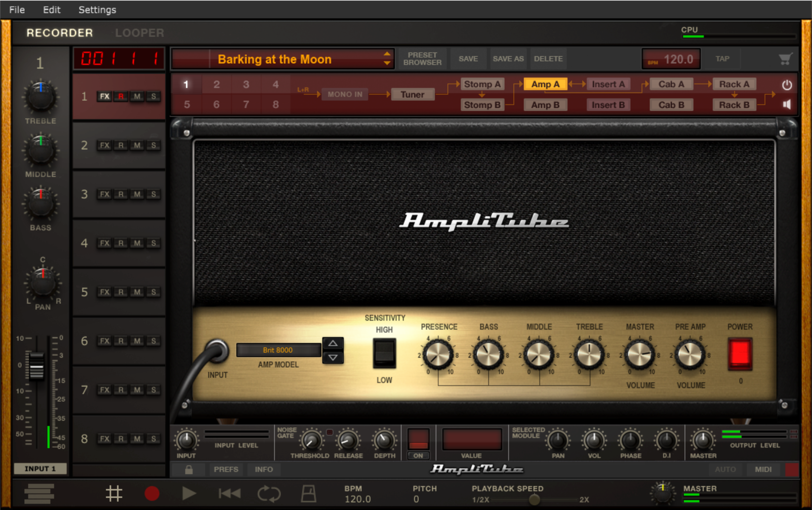This screenshot has height=510, width=812.
Task: Click the channel strip BASS knob
Action: (41, 203)
